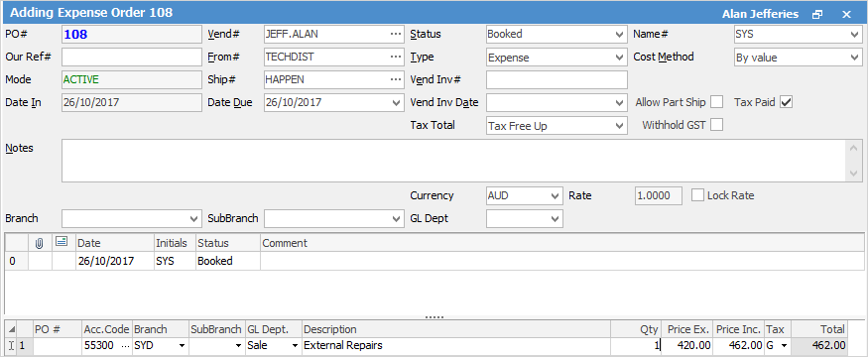Click the External Repairs description cell
Image resolution: width=868 pixels, height=357 pixels.
[x=456, y=346]
